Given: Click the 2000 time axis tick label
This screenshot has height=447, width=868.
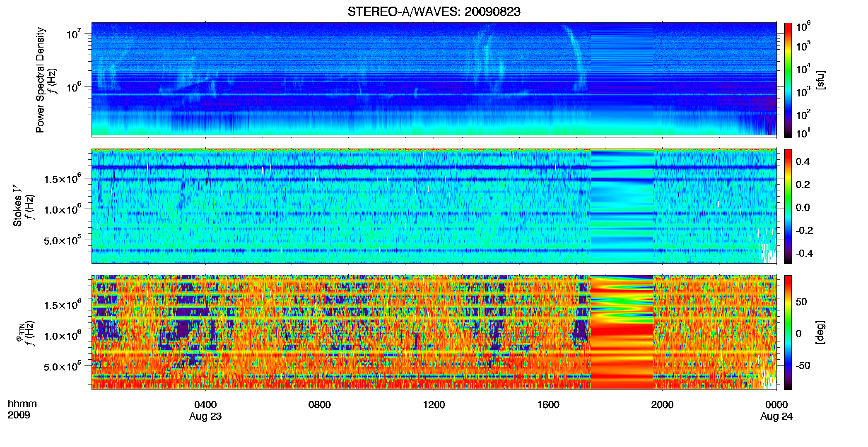Looking at the screenshot, I should point(662,405).
